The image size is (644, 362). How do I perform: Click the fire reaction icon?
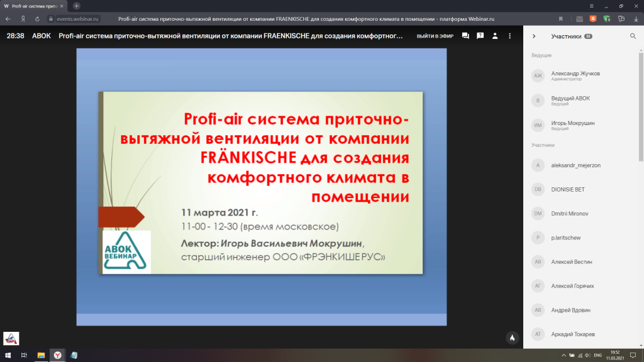(x=512, y=337)
